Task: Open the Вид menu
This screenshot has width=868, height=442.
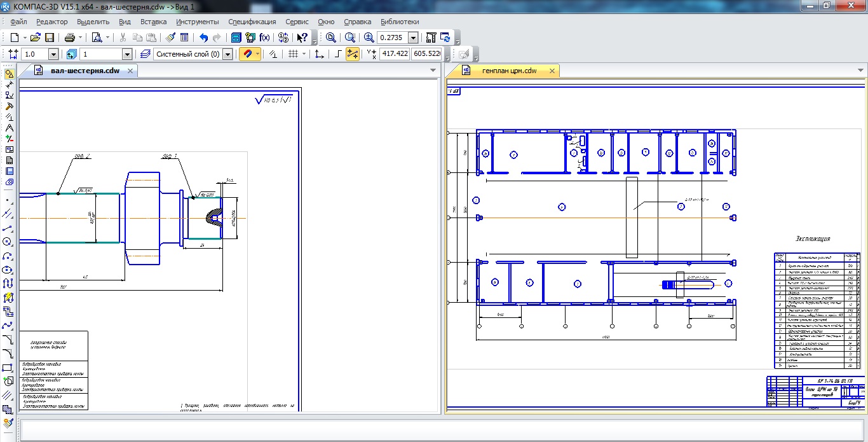Action: tap(125, 22)
